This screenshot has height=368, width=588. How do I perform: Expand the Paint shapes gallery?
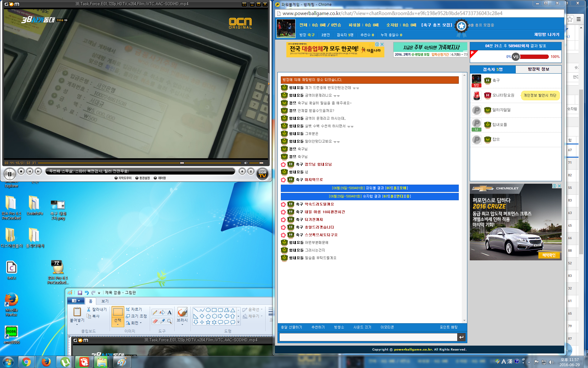[238, 322]
